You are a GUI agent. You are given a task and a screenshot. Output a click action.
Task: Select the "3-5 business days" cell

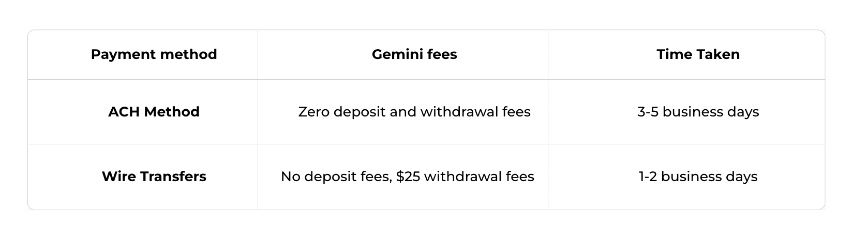(698, 112)
